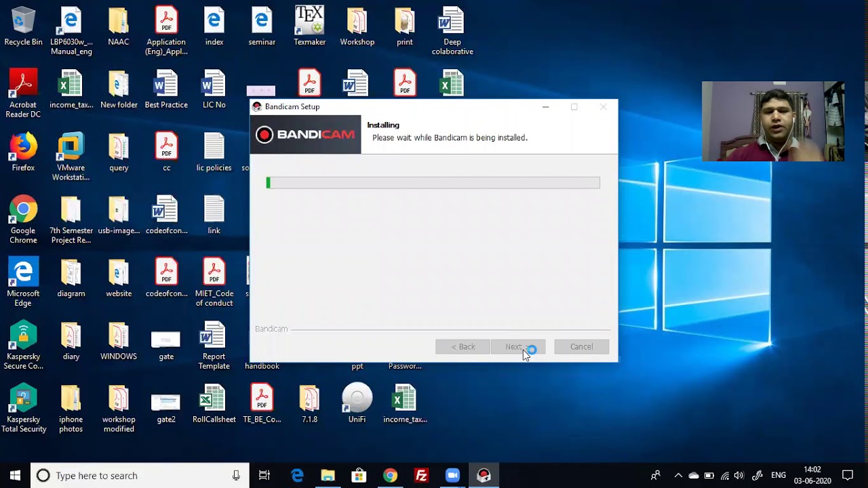Select the query folder on desktop
The width and height of the screenshot is (868, 488).
coord(119,153)
